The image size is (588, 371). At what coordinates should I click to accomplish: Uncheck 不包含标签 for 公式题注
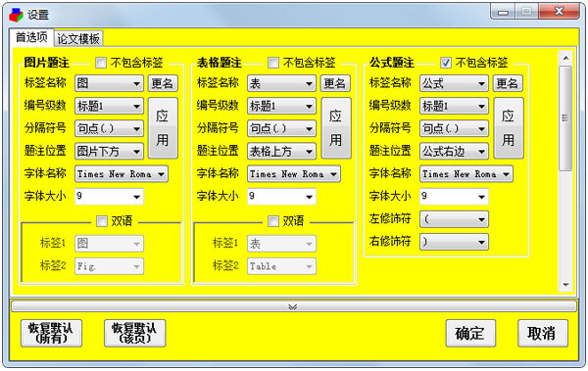pyautogui.click(x=446, y=63)
